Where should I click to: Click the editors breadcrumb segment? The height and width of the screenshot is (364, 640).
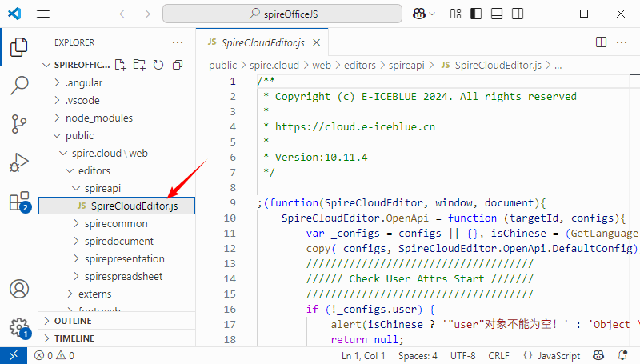coord(359,66)
